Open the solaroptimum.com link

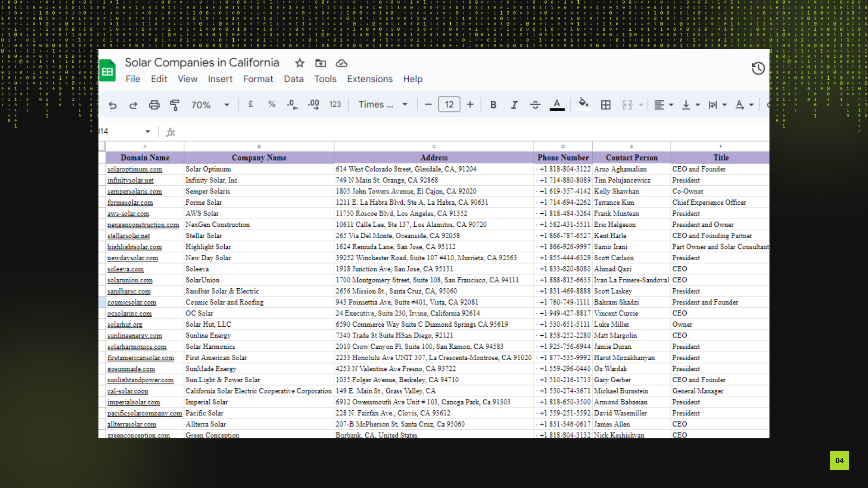click(x=135, y=169)
